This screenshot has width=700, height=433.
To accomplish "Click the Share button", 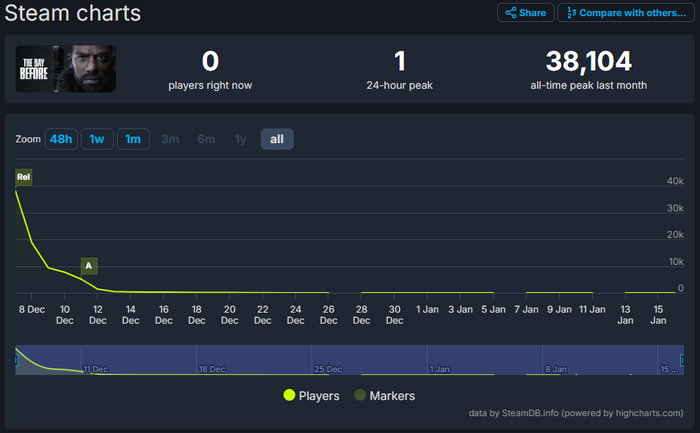I will click(x=525, y=12).
